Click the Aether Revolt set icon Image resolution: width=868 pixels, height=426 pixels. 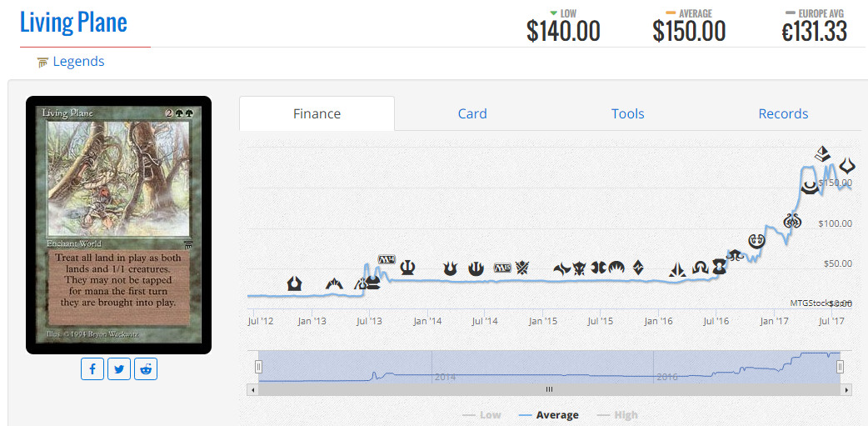click(x=793, y=221)
